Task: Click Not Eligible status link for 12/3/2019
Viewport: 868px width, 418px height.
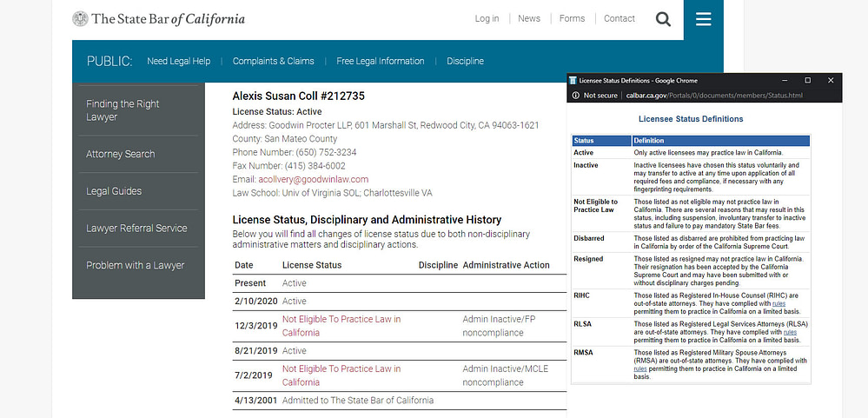Action: (x=341, y=326)
